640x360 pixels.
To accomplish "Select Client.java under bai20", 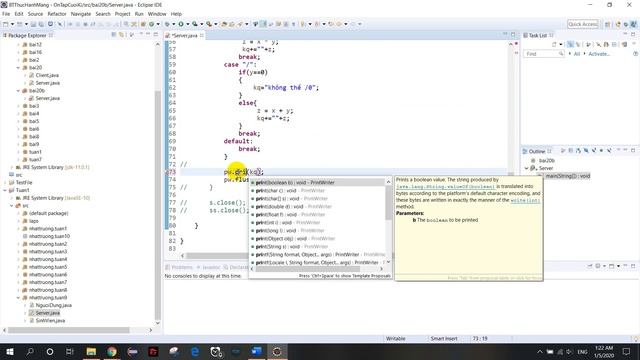I will pos(47,76).
